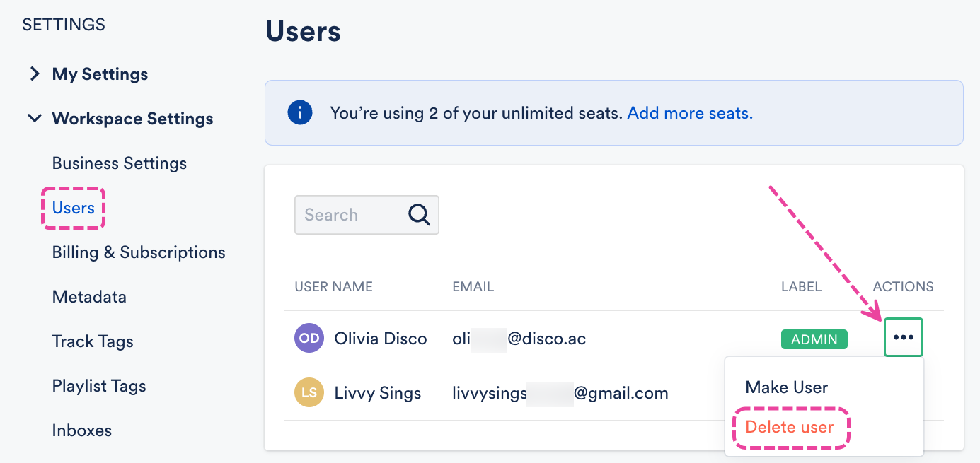980x463 pixels.
Task: Click the search magnifier icon
Action: tap(419, 215)
